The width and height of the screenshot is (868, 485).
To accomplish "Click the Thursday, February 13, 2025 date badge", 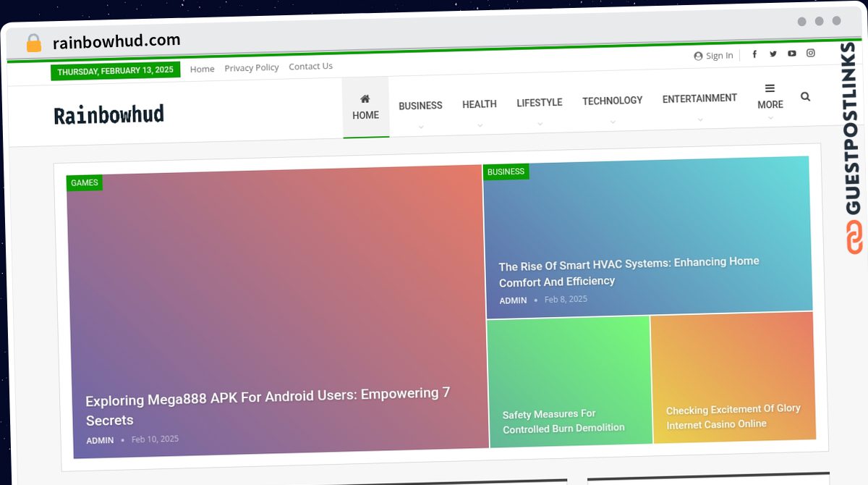I will 116,71.
